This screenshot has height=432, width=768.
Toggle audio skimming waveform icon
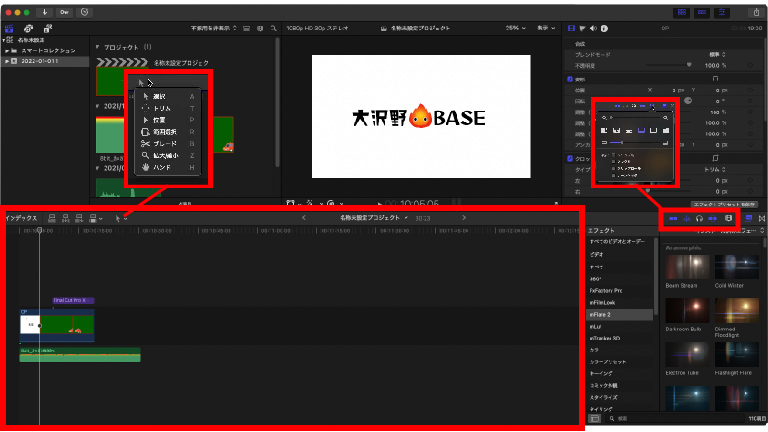point(687,218)
